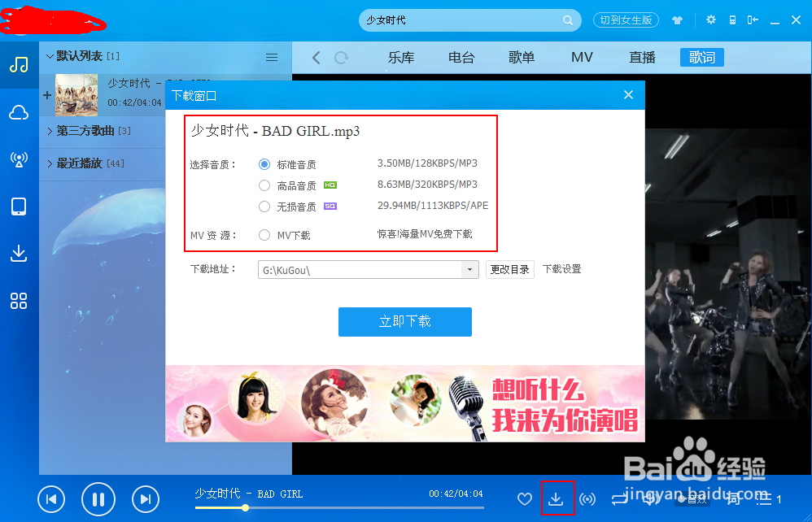This screenshot has height=522, width=812.
Task: Open the cloud music sidebar icon
Action: pyautogui.click(x=19, y=112)
